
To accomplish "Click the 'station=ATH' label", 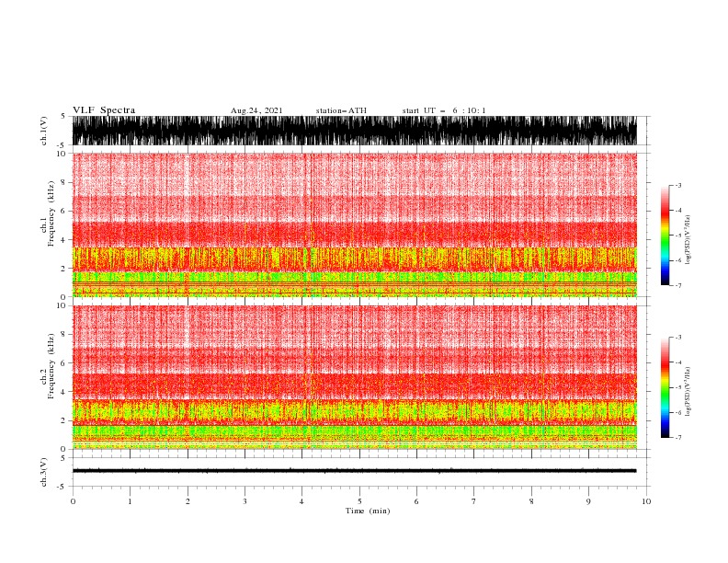I will pos(341,110).
